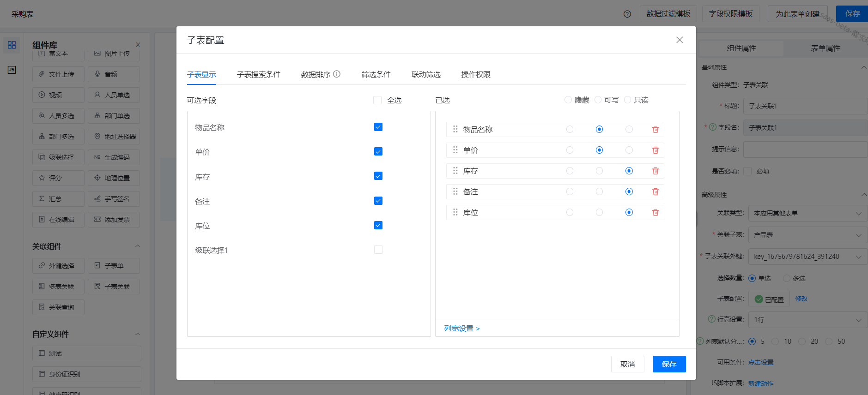
Task: Select 外键选择 component
Action: point(59,266)
